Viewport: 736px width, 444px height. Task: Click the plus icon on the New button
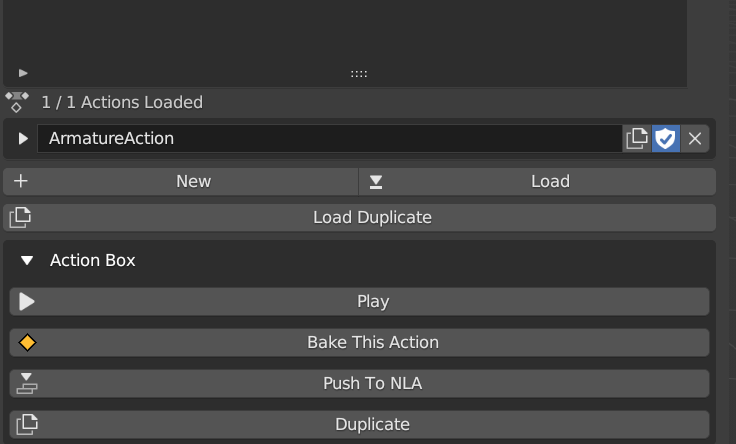tap(20, 181)
